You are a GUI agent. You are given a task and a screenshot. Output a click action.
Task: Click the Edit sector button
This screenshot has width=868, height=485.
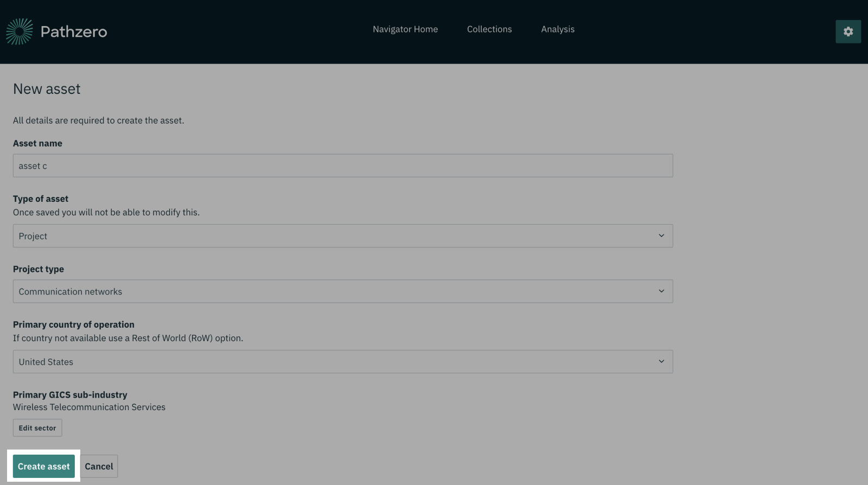click(x=37, y=428)
